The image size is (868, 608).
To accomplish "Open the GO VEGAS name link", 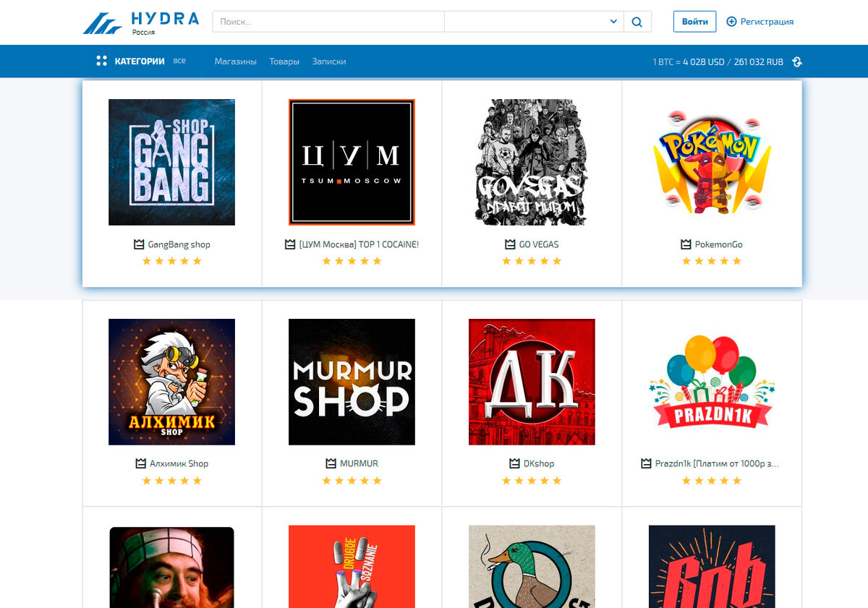I will point(539,244).
